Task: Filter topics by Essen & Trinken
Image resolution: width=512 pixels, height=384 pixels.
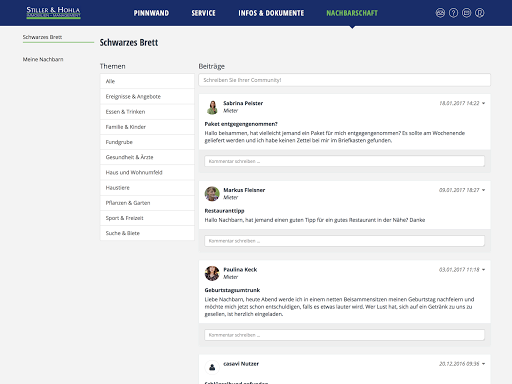Action: click(147, 112)
